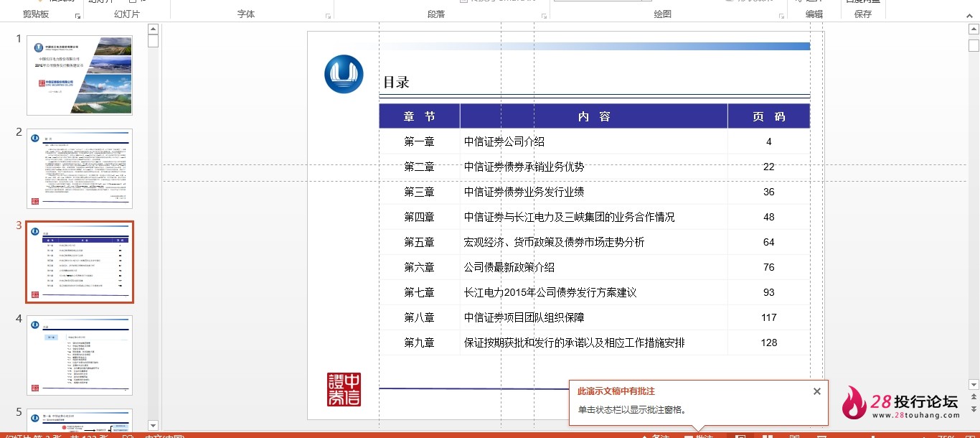
Task: Click the 此演示文稿中有批注 popup title
Action: (616, 391)
